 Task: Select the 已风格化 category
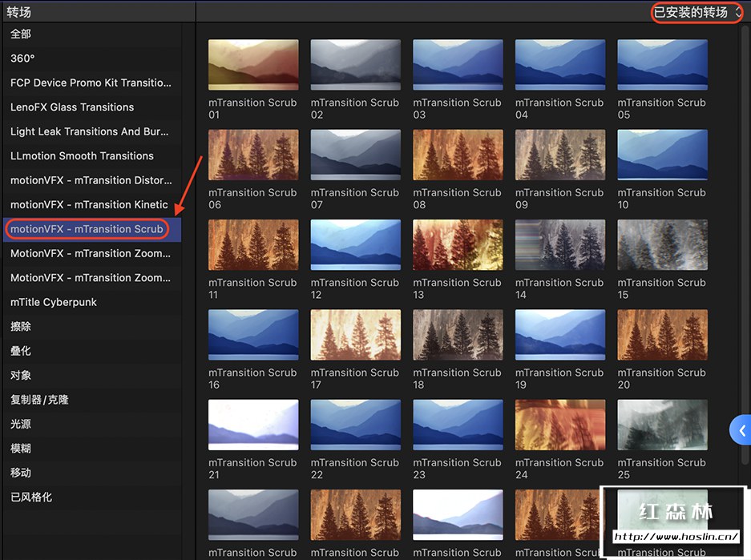[92, 498]
